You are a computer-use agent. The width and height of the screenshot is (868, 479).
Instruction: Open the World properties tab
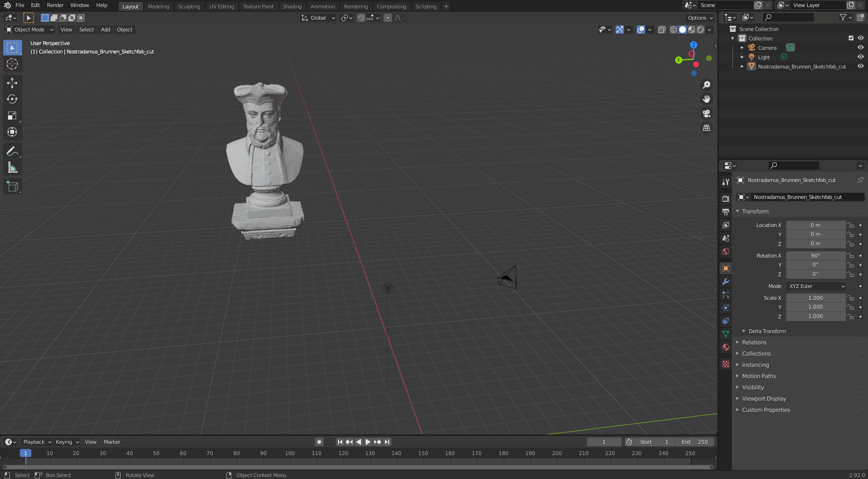[x=726, y=251]
